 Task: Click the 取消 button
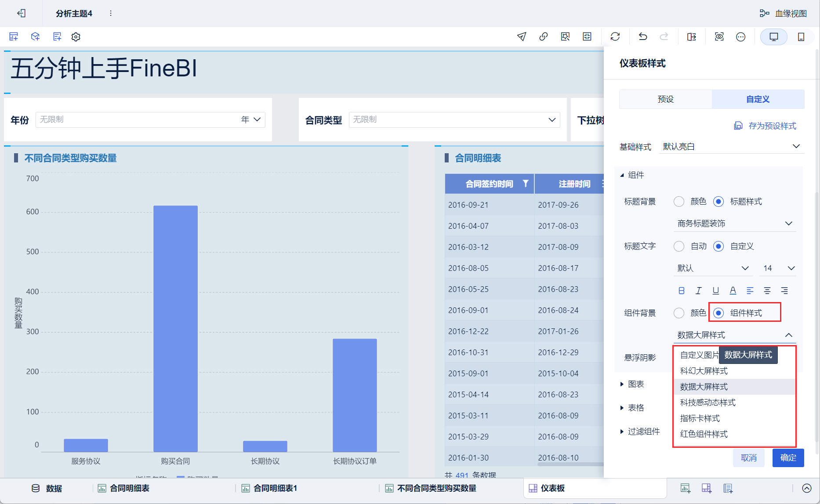click(749, 458)
